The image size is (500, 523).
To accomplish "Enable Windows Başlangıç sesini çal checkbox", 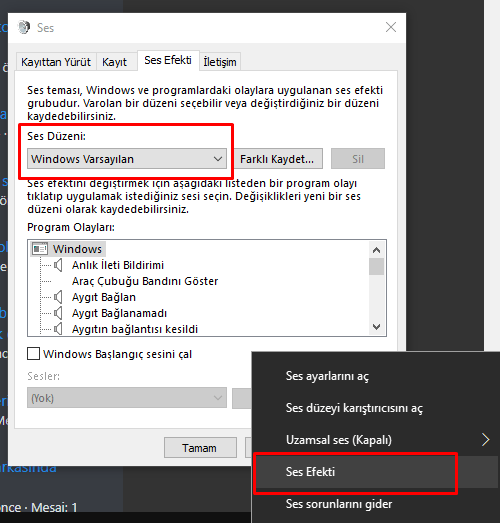I will (x=34, y=354).
